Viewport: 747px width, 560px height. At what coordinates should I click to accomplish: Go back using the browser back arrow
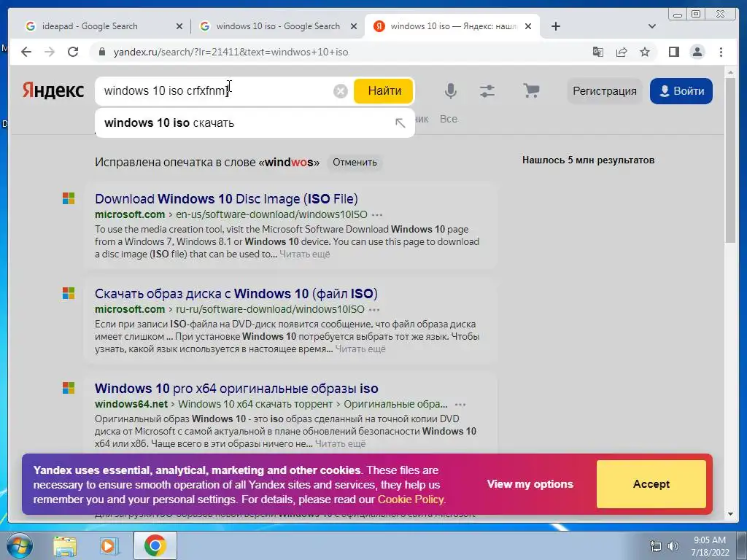26,52
